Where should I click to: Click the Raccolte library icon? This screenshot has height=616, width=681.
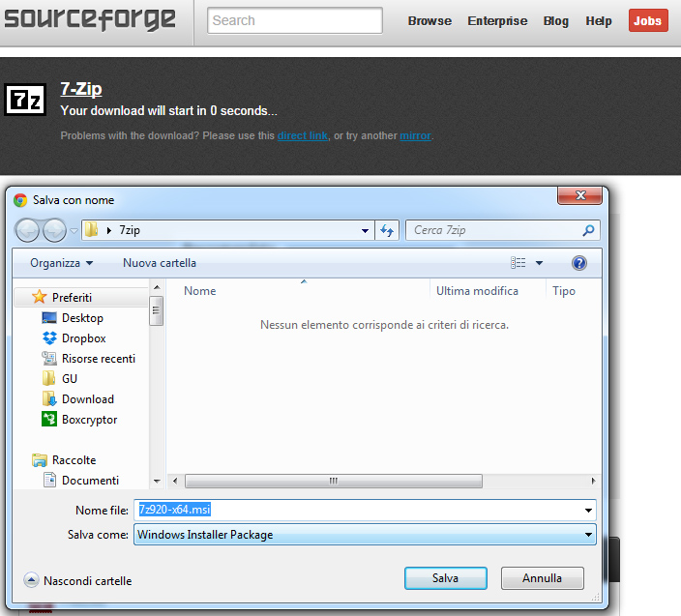[40, 460]
